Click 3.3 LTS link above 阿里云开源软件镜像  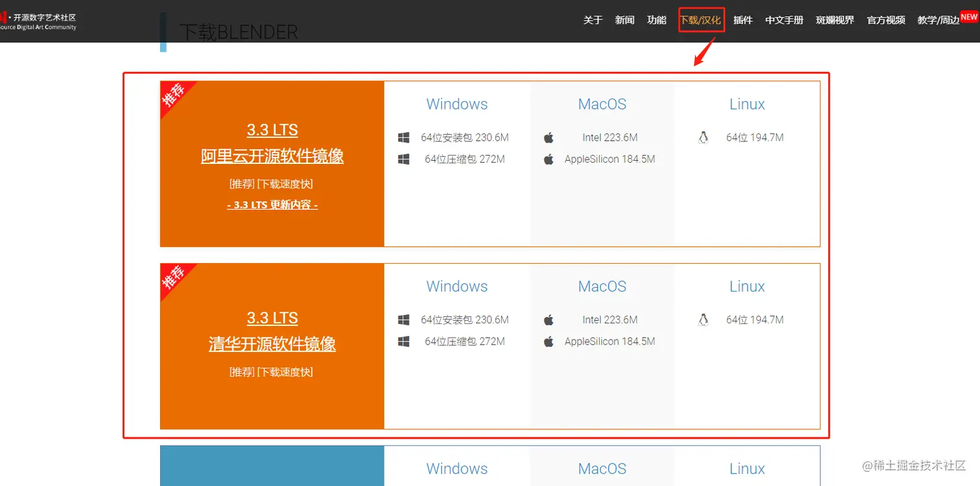pos(272,130)
